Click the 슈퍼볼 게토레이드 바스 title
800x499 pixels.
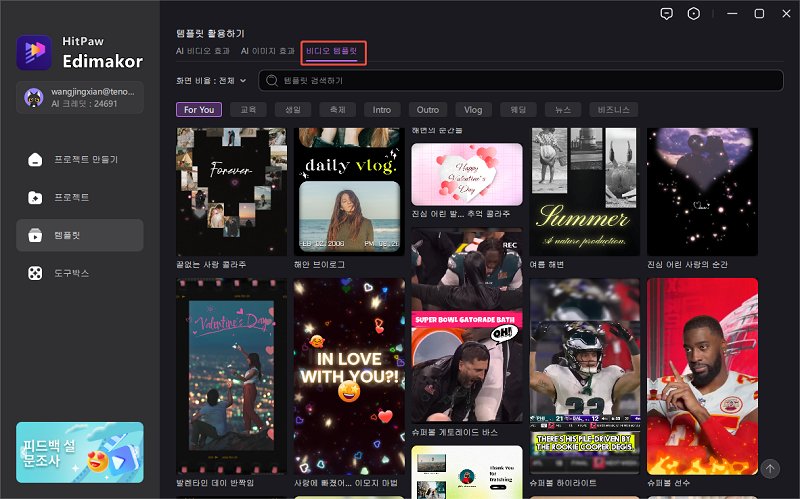pyautogui.click(x=455, y=432)
